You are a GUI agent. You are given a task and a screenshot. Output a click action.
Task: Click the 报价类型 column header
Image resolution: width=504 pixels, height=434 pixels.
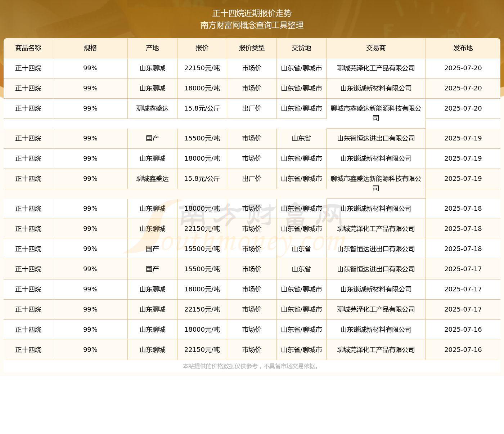[x=252, y=48]
